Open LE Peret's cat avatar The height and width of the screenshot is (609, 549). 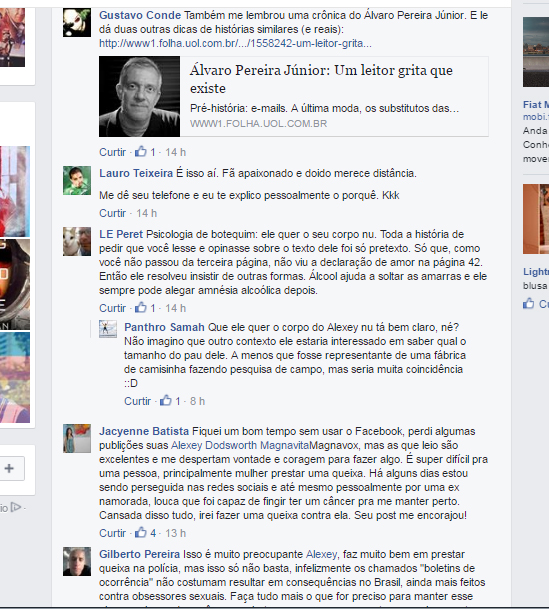click(x=77, y=242)
